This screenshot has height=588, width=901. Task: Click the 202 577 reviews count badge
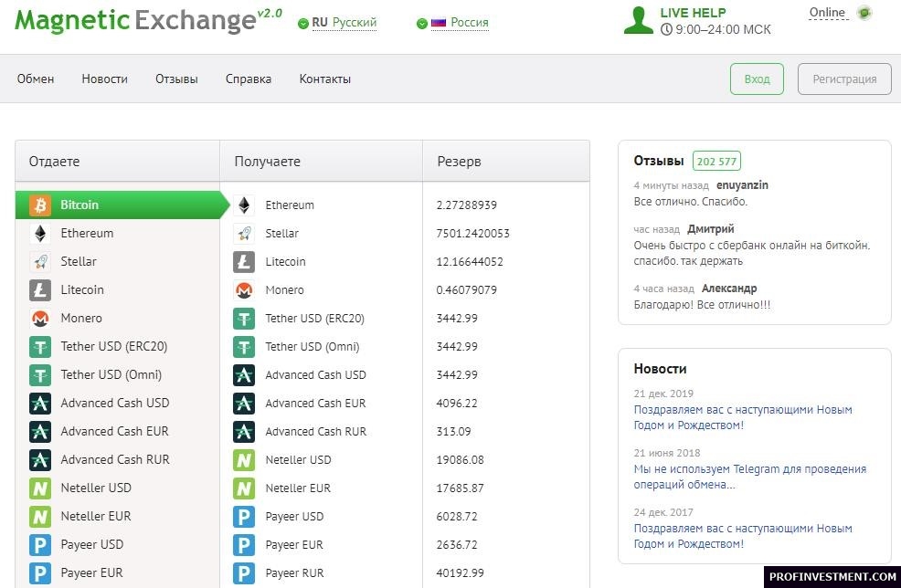tap(715, 162)
